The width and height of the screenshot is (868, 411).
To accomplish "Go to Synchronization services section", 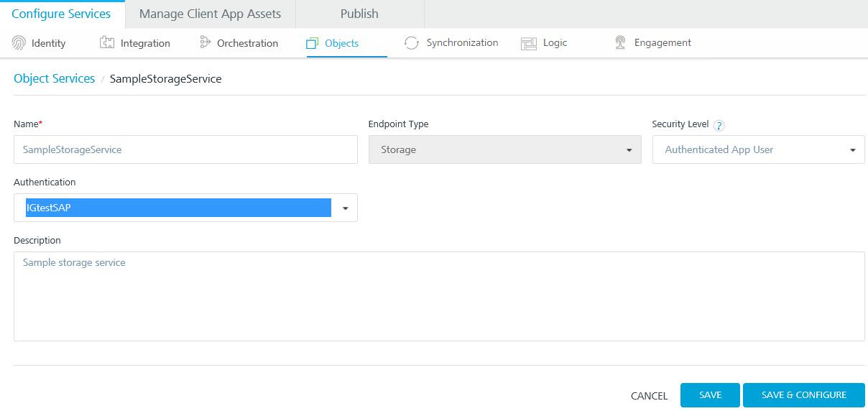I will pos(451,43).
